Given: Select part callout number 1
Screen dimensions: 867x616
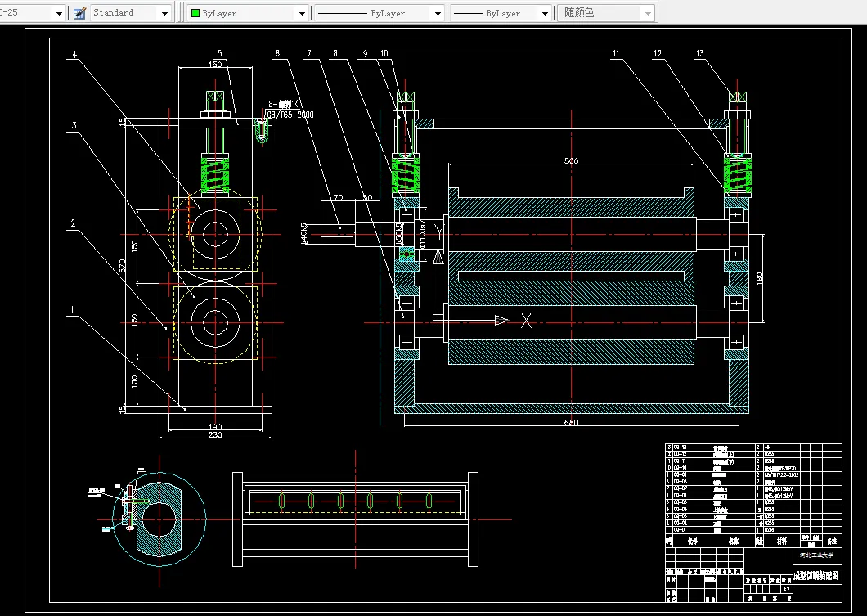Looking at the screenshot, I should (x=73, y=310).
